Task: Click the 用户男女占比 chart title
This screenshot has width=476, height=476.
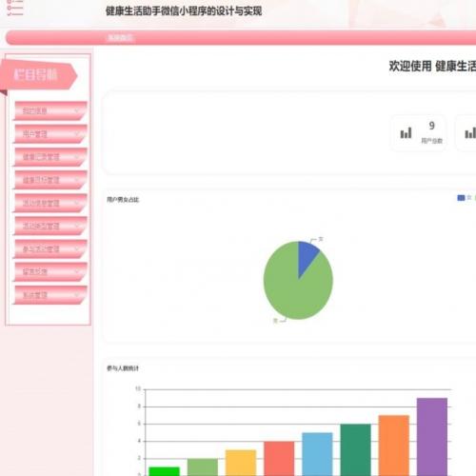Action: 123,200
